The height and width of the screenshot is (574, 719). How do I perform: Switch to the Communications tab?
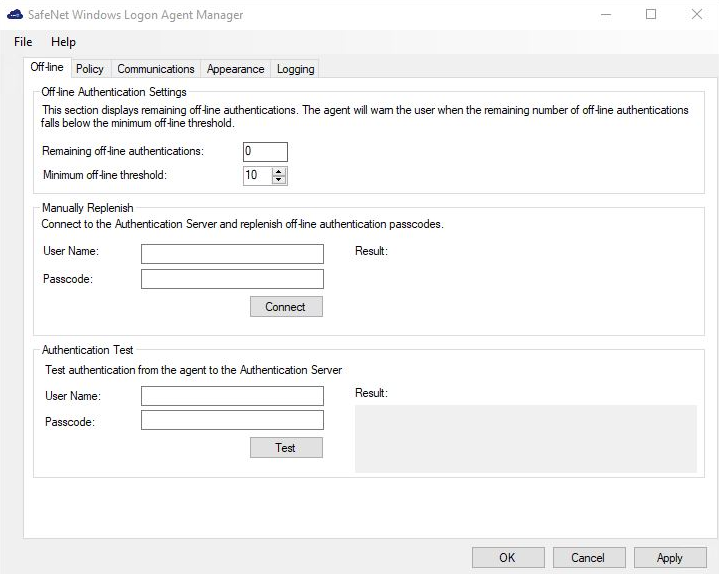coord(155,69)
